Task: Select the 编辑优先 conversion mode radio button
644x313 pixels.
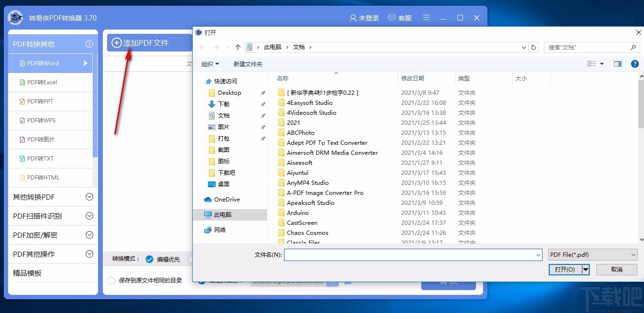Action: pos(149,259)
